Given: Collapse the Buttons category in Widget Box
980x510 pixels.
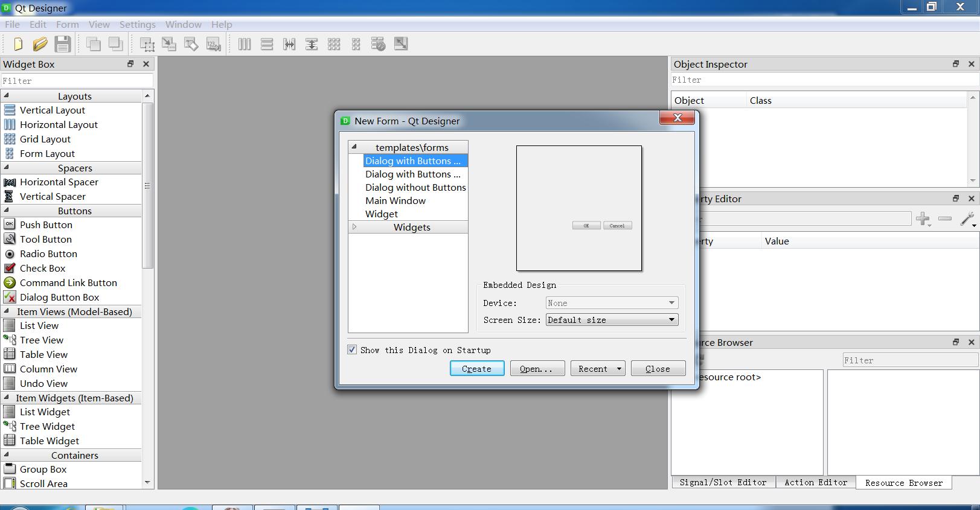Looking at the screenshot, I should click(x=7, y=210).
